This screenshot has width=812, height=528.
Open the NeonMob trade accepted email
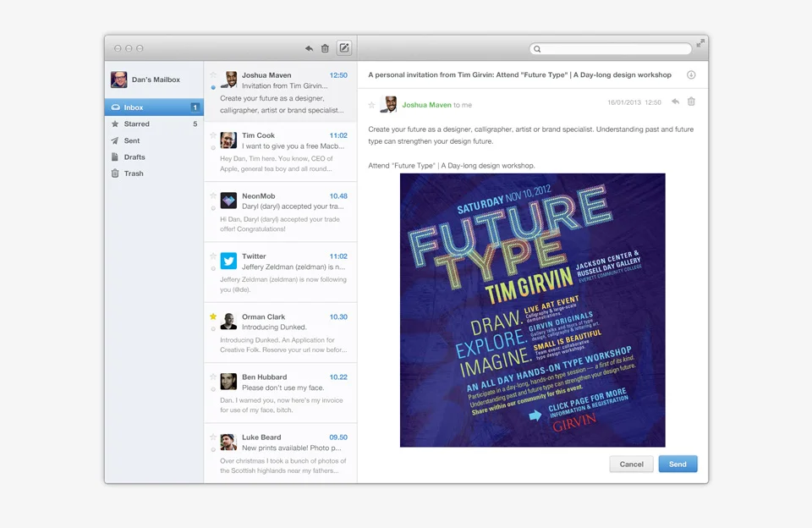(281, 212)
